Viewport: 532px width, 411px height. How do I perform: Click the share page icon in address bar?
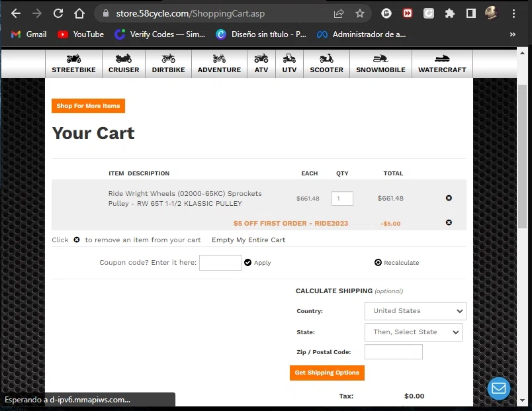[x=339, y=14]
